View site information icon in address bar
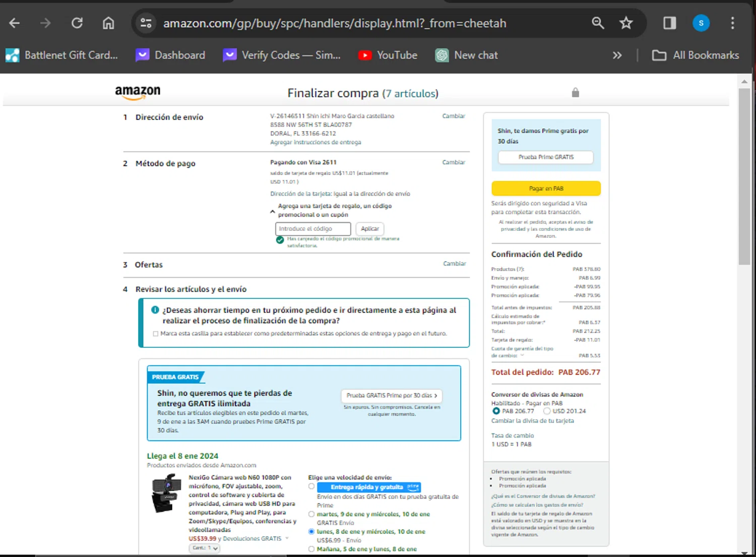Image resolution: width=756 pixels, height=557 pixels. coord(146,23)
